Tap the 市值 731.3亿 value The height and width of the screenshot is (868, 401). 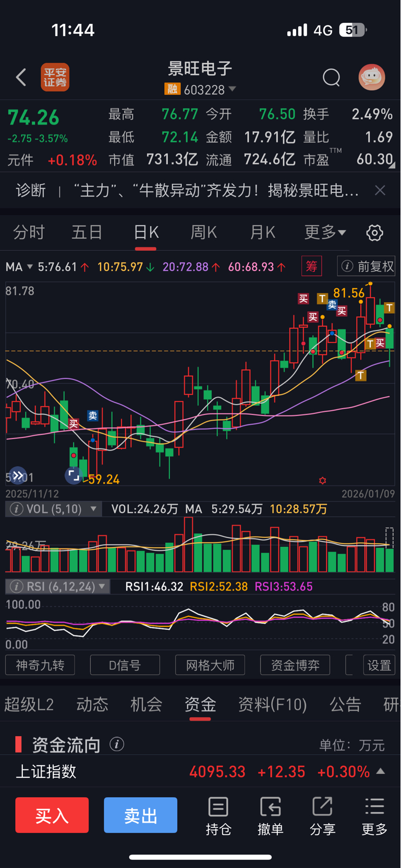click(172, 160)
